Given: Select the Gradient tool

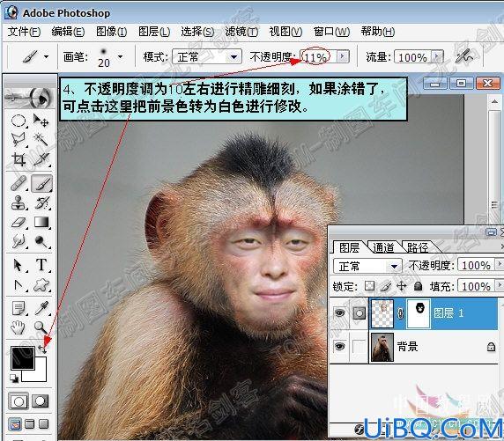Looking at the screenshot, I should (x=41, y=223).
